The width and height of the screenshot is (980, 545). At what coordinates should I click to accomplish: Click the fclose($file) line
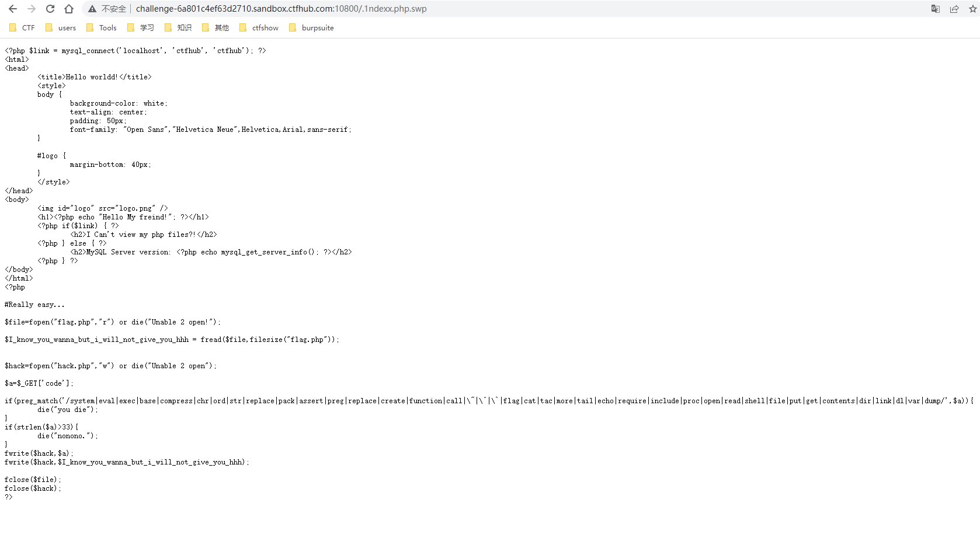33,480
